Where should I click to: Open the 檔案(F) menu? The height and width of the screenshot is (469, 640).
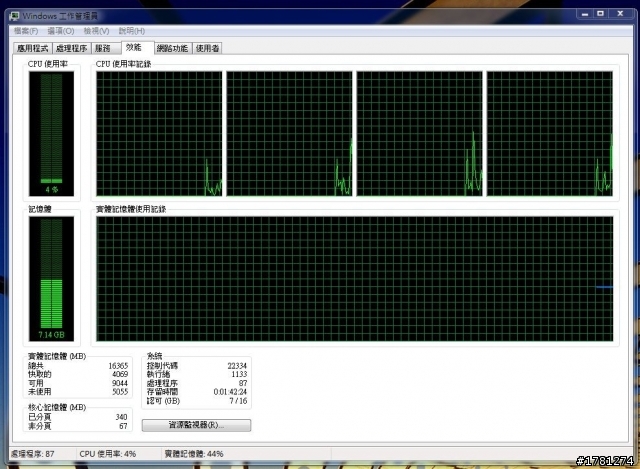pyautogui.click(x=26, y=31)
